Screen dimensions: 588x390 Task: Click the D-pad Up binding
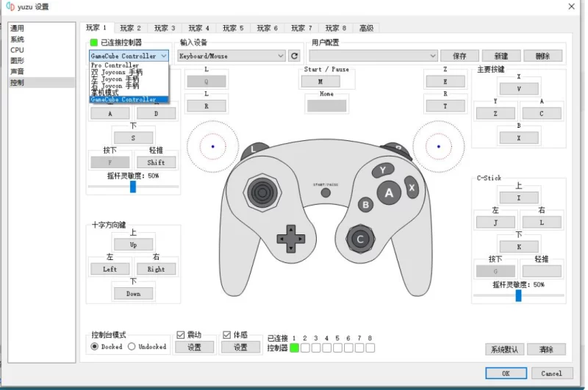tap(134, 245)
